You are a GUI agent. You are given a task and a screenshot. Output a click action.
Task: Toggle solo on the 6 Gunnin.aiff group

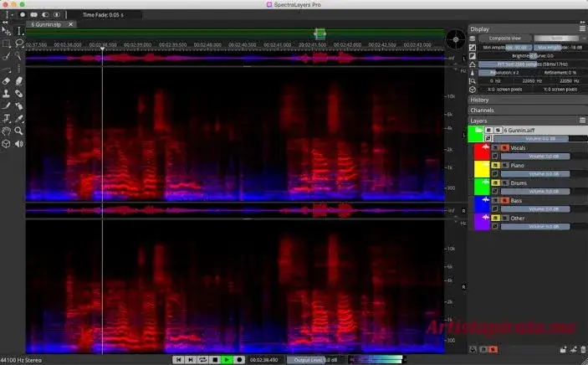coord(498,131)
